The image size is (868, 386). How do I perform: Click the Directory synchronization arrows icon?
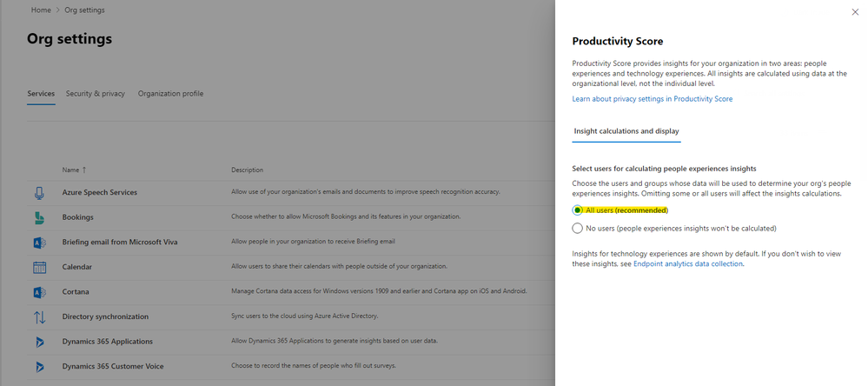tap(39, 316)
